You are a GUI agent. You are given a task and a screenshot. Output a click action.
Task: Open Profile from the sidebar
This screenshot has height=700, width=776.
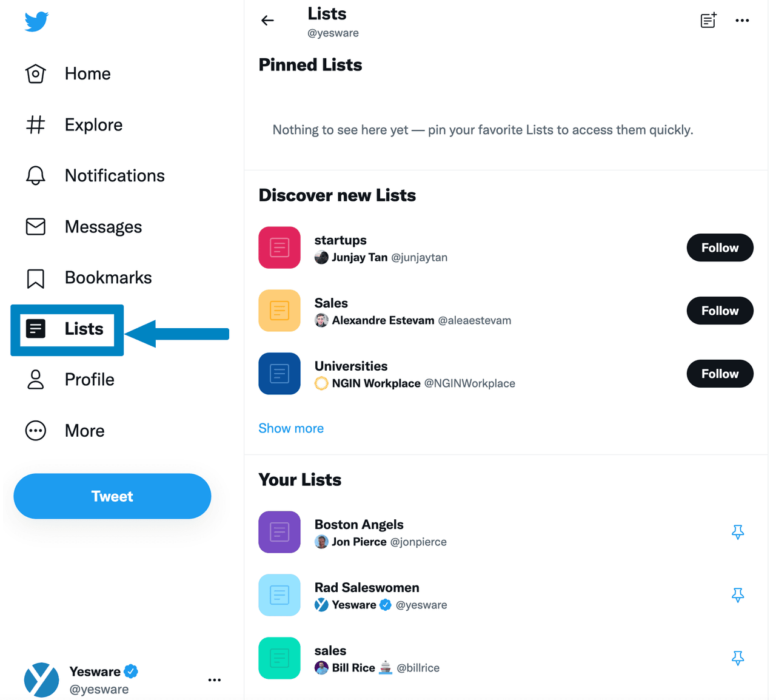[89, 379]
